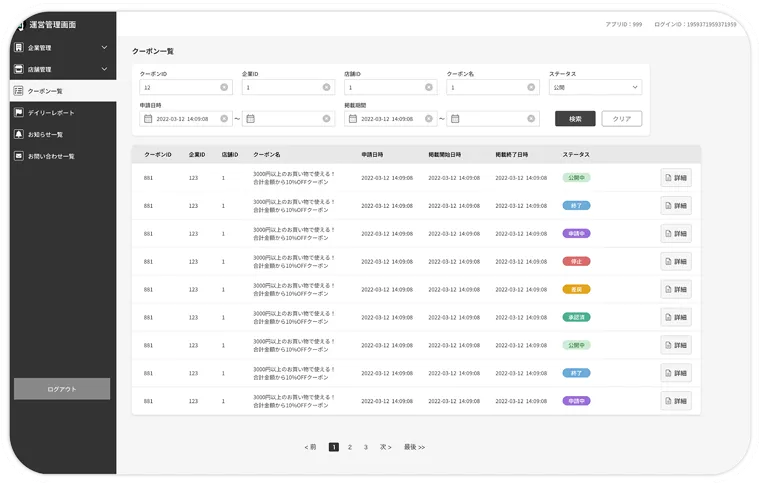The image size is (760, 486).
Task: Jump to the last page via 最後 >>
Action: pos(414,447)
